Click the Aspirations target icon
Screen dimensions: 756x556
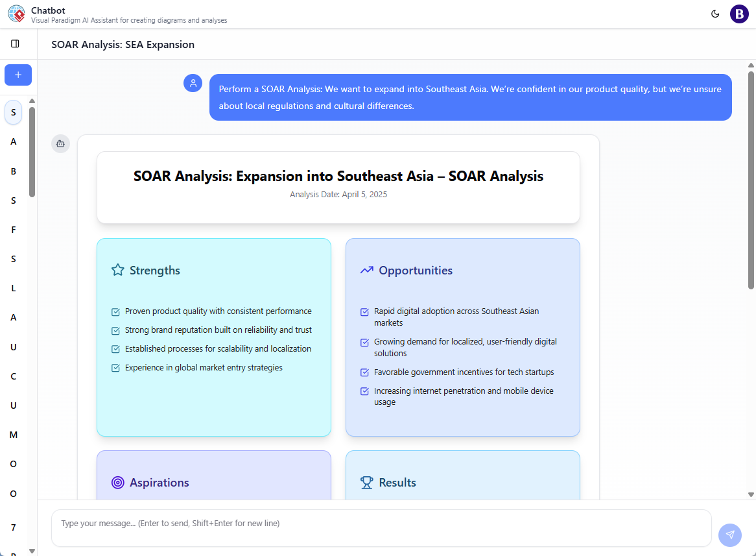point(117,483)
